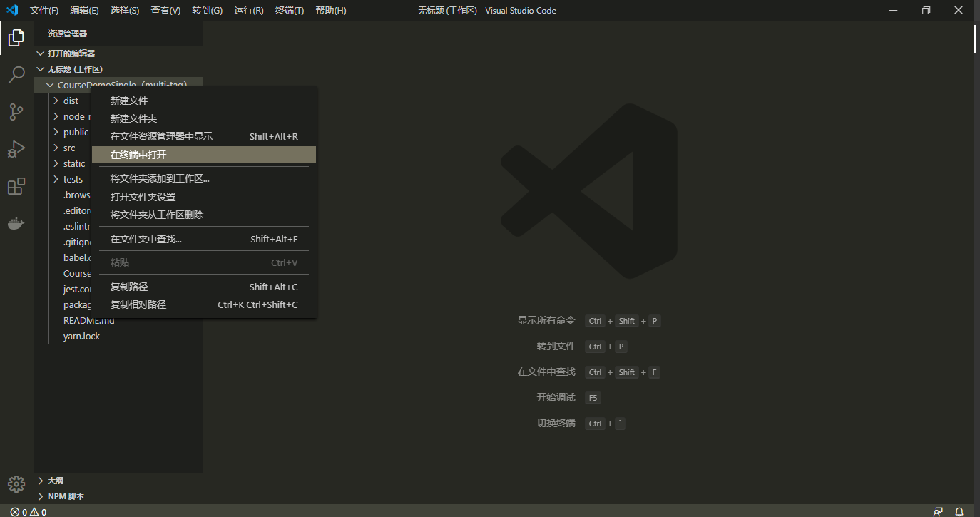Open the 文件(F) menu

pyautogui.click(x=44, y=10)
